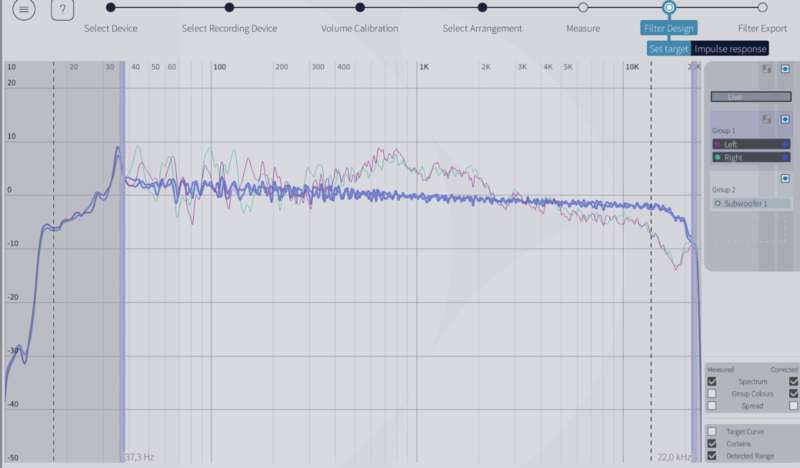The width and height of the screenshot is (800, 468).
Task: Switch to the Impulse response tab
Action: pyautogui.click(x=728, y=48)
